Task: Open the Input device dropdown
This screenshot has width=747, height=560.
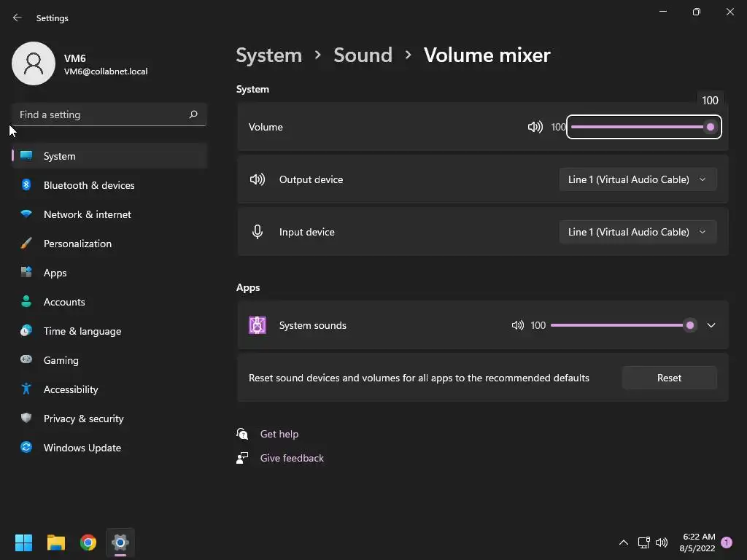Action: [x=638, y=232]
